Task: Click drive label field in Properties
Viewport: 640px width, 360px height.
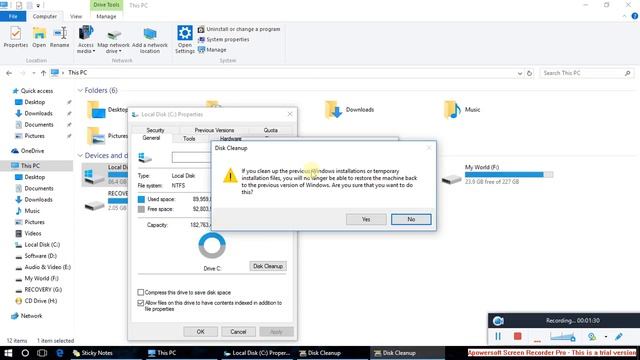Action: click(x=191, y=158)
